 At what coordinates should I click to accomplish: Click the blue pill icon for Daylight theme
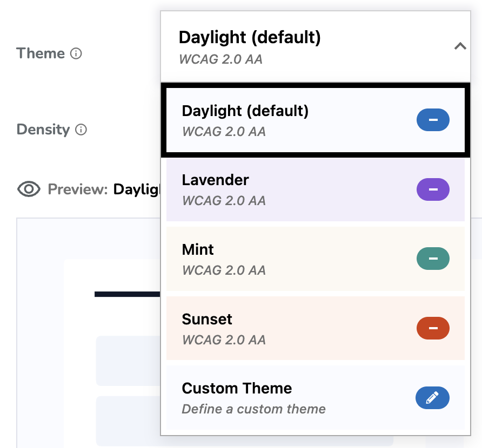point(432,120)
